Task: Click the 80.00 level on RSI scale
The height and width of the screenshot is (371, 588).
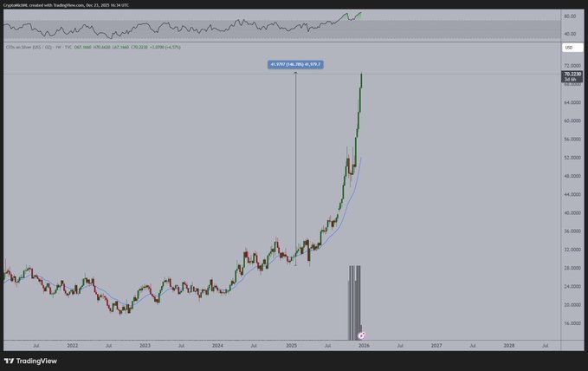Action: [570, 16]
